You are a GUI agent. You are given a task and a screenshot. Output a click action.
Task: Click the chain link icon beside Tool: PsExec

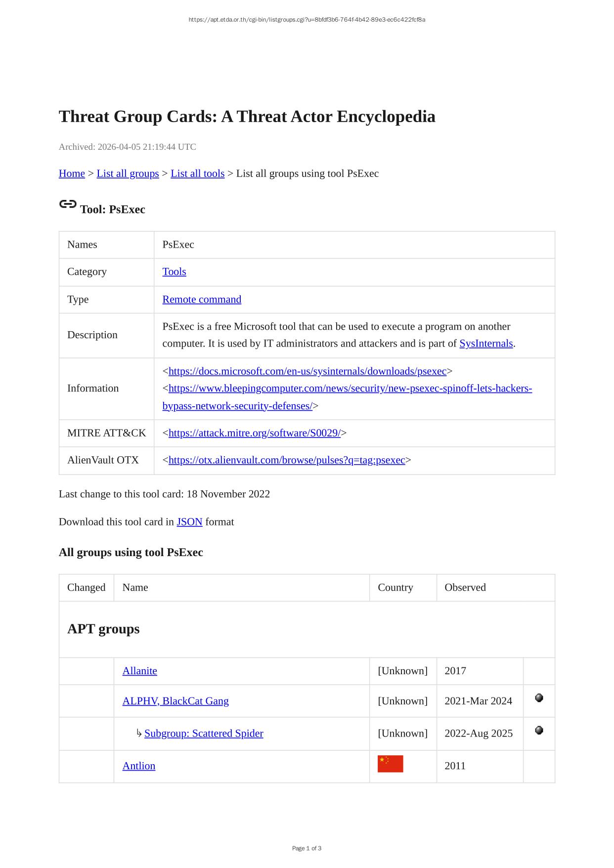point(68,204)
